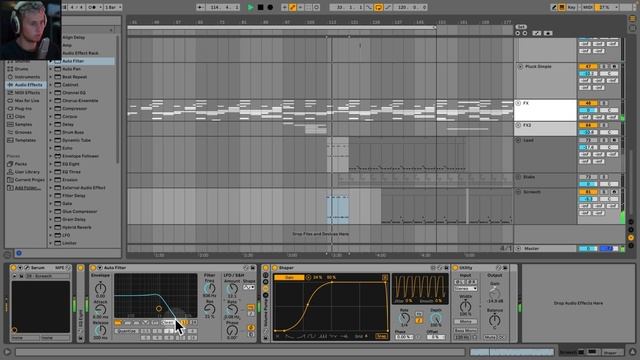This screenshot has height=360, width=640.
Task: Enable the MIDI mapping mode button
Action: tap(587, 7)
